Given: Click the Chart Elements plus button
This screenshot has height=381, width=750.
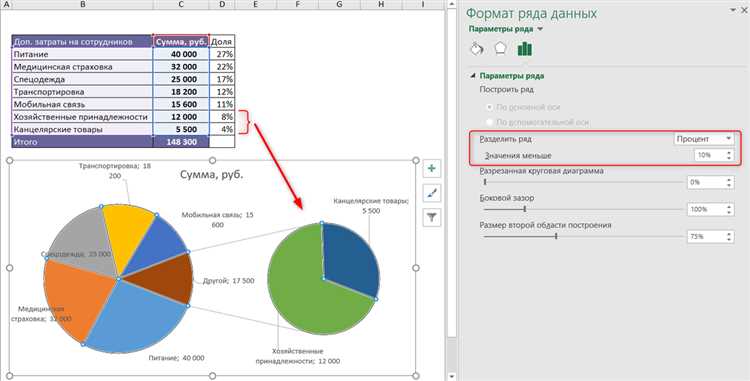Looking at the screenshot, I should [x=432, y=168].
